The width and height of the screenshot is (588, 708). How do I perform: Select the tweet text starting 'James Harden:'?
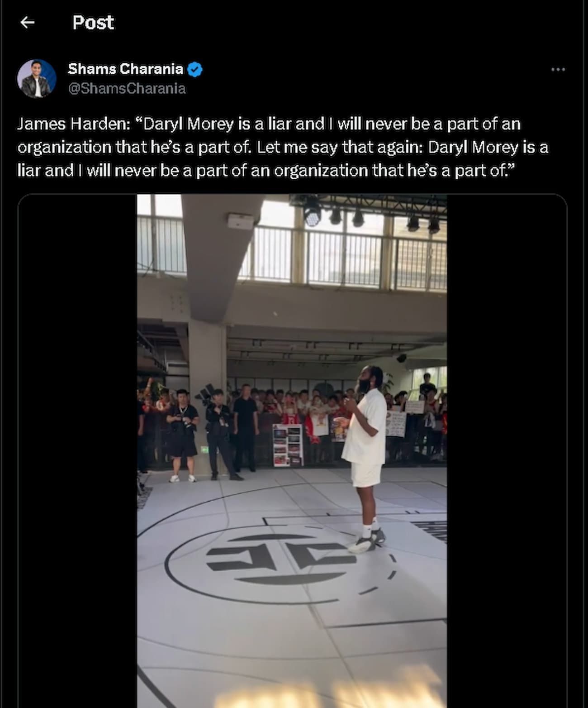point(283,147)
